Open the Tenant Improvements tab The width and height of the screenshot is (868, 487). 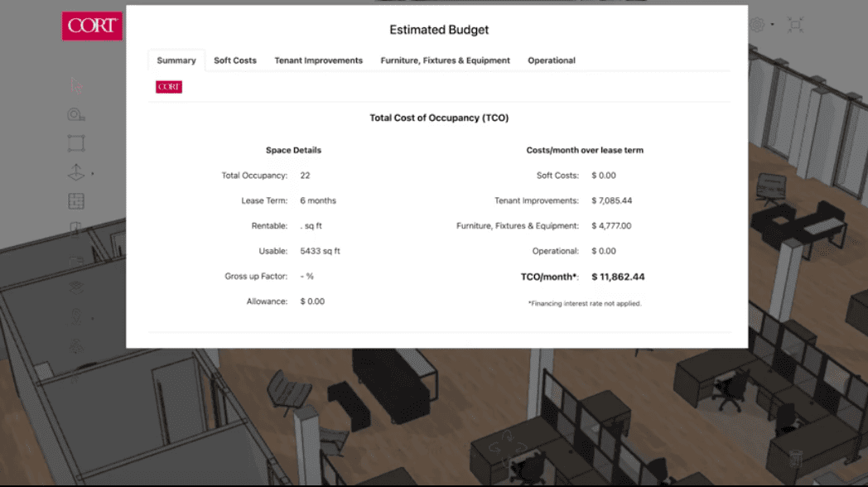[318, 60]
